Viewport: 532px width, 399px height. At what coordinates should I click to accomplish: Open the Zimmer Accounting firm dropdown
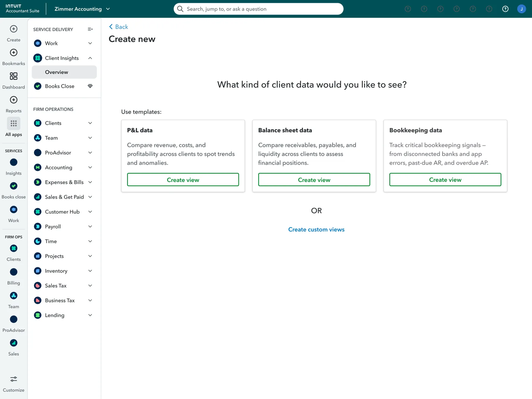pyautogui.click(x=82, y=9)
